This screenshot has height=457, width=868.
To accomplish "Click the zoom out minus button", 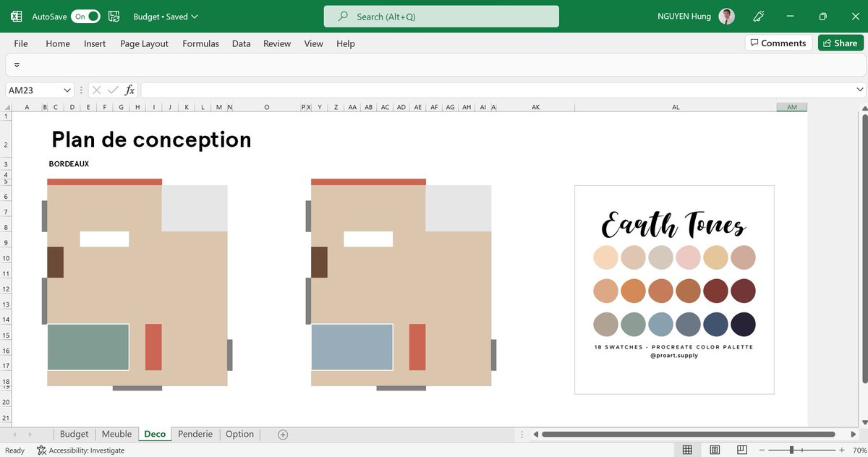I will tap(762, 450).
